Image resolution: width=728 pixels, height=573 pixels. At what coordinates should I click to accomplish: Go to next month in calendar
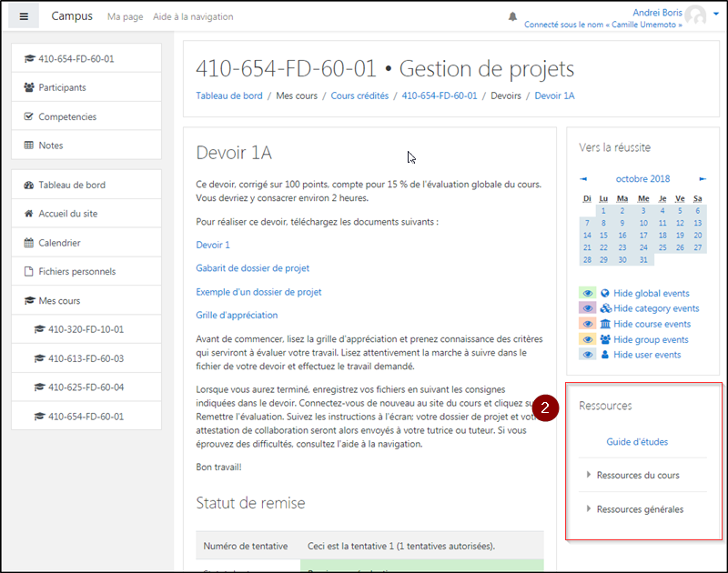click(703, 179)
